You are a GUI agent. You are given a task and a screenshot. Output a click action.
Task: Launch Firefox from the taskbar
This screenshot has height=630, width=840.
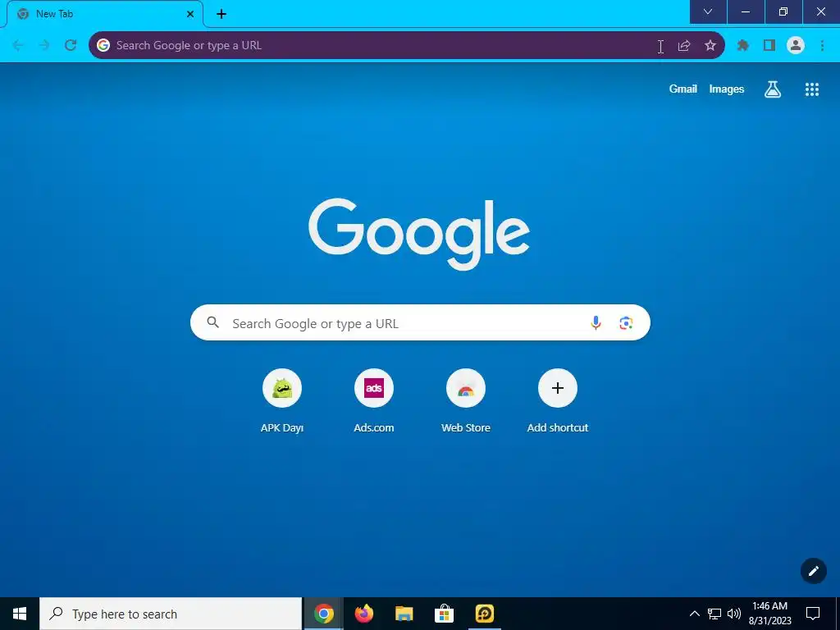point(363,614)
